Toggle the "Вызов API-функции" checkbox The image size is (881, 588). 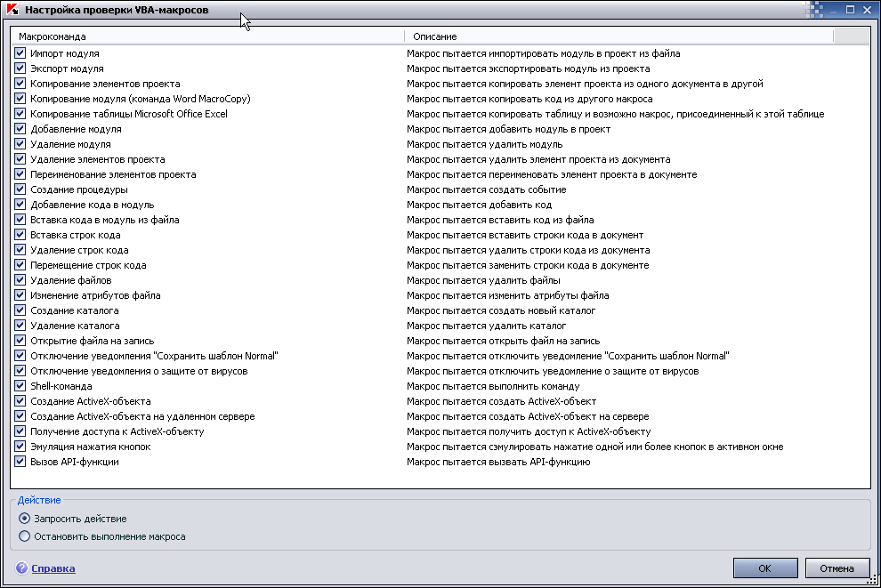20,463
